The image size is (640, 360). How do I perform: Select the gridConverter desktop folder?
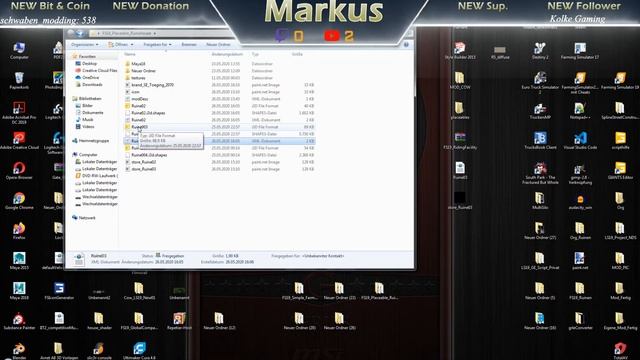580,320
